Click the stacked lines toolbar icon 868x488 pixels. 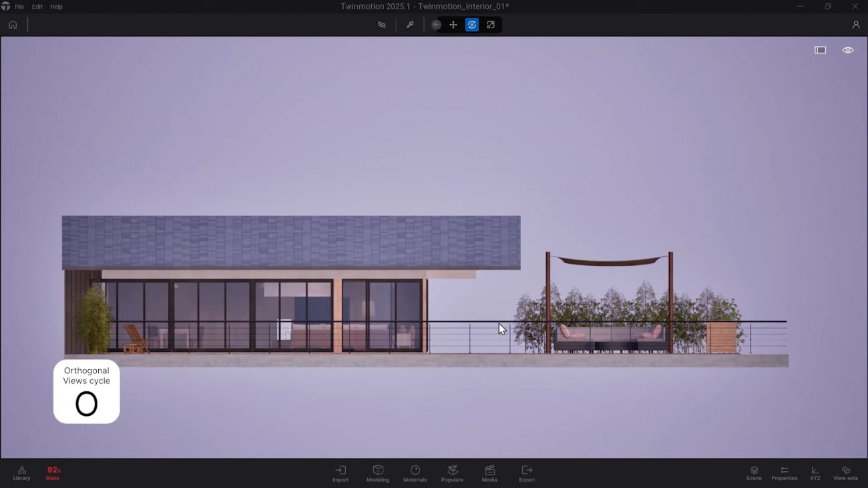tap(382, 25)
